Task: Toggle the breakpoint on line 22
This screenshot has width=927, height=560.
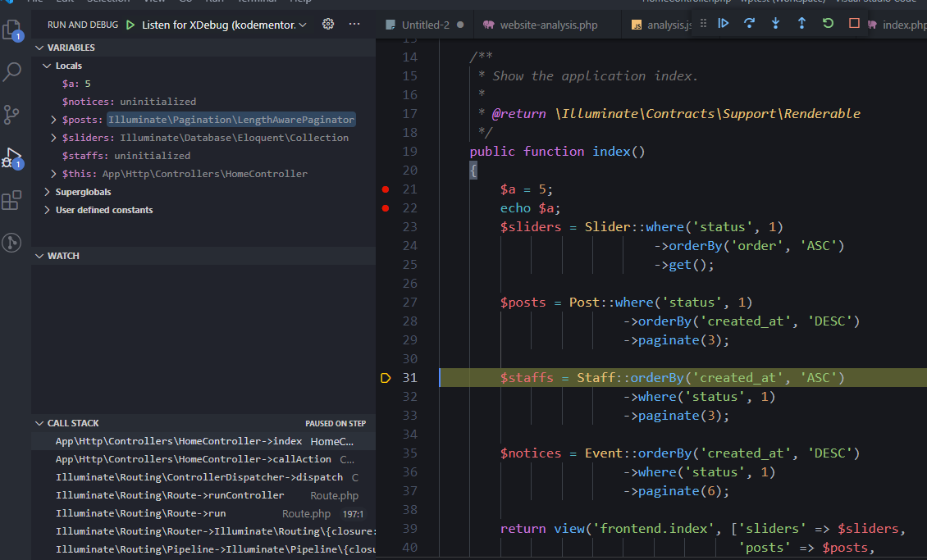Action: coord(386,207)
